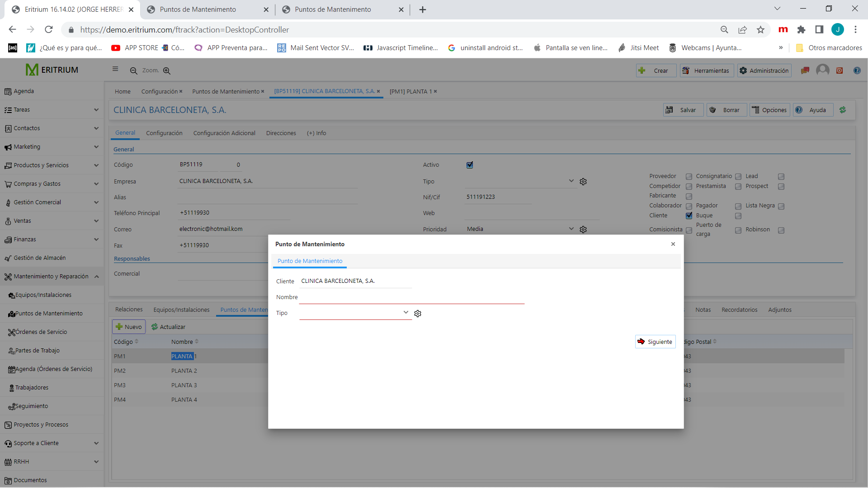This screenshot has height=488, width=868.
Task: Toggle the Activo checkbox on client form
Action: click(x=470, y=164)
